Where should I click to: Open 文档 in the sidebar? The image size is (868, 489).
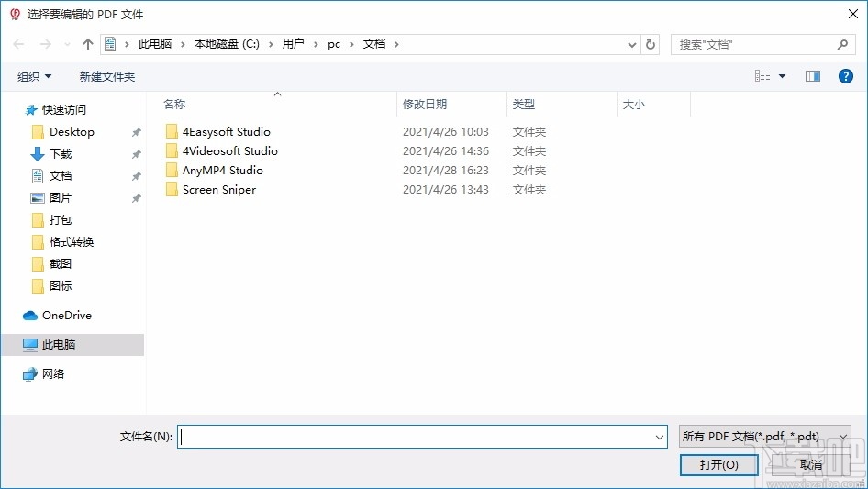point(61,176)
